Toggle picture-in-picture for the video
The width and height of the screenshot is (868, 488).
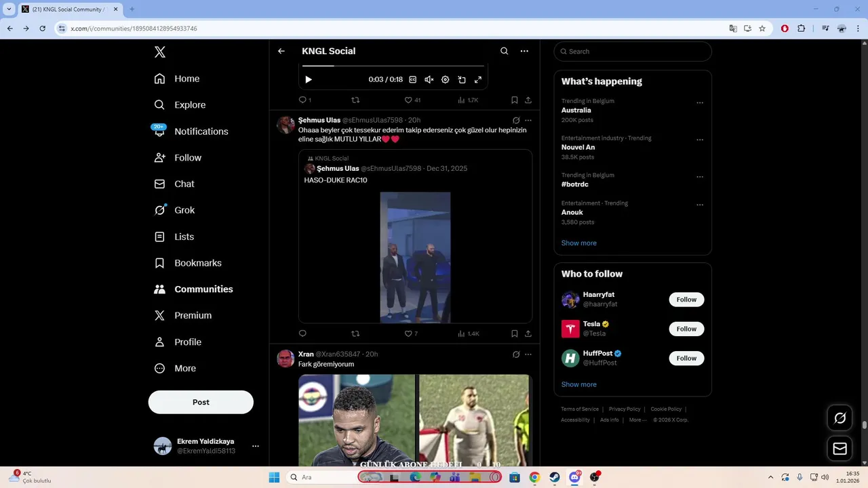pyautogui.click(x=462, y=79)
